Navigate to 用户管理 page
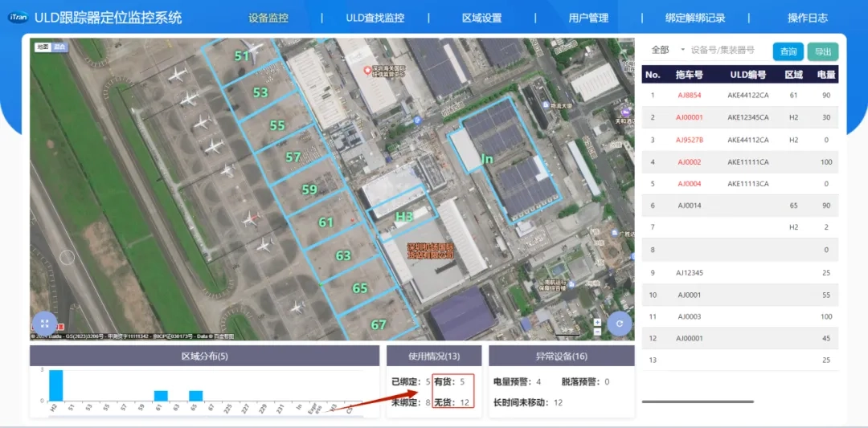 click(588, 18)
